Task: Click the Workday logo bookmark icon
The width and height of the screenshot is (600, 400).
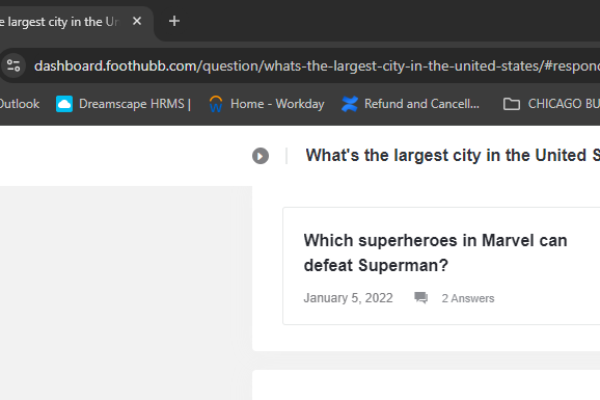Action: (215, 103)
